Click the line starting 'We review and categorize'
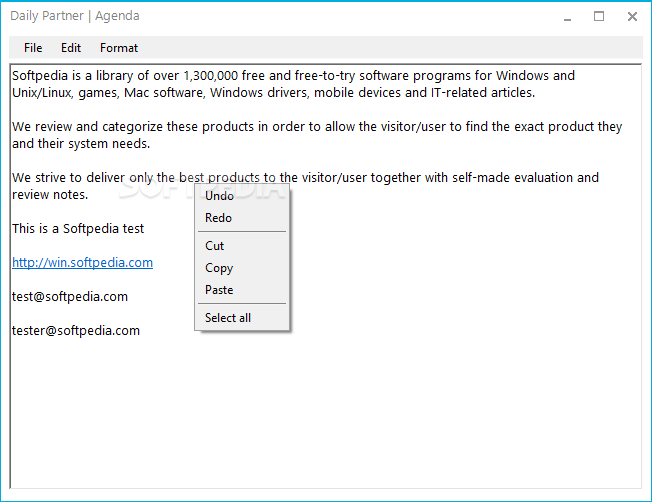The image size is (652, 502). (317, 126)
